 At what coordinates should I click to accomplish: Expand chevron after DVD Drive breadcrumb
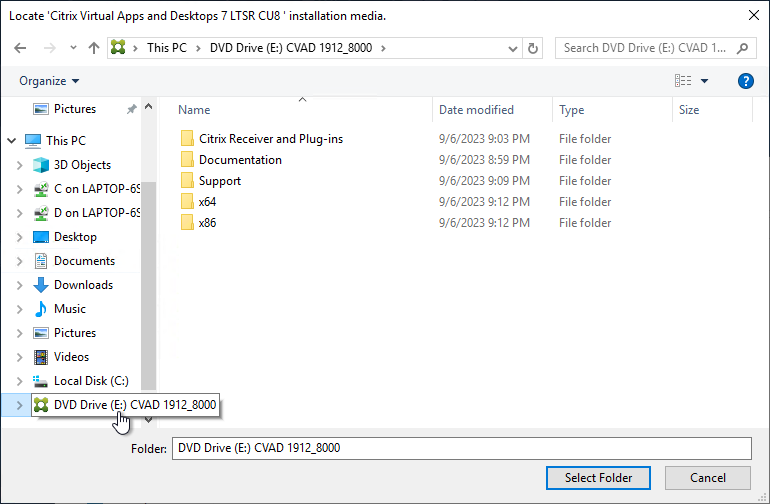pos(384,48)
